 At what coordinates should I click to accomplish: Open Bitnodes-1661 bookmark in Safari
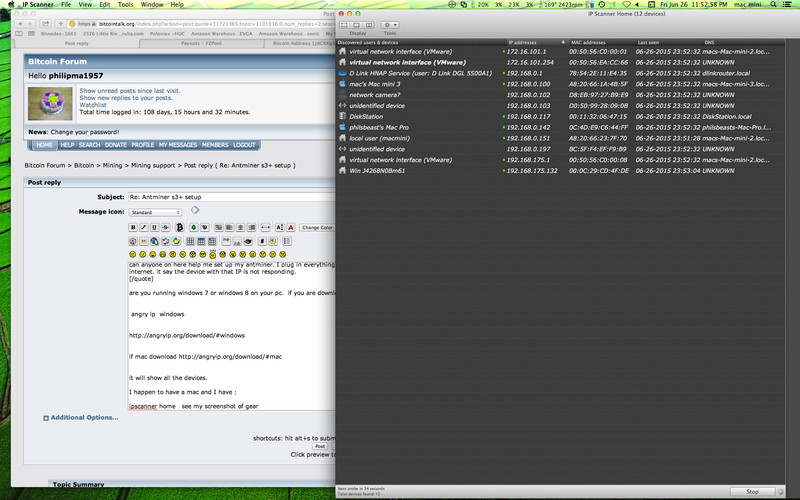tap(58, 34)
